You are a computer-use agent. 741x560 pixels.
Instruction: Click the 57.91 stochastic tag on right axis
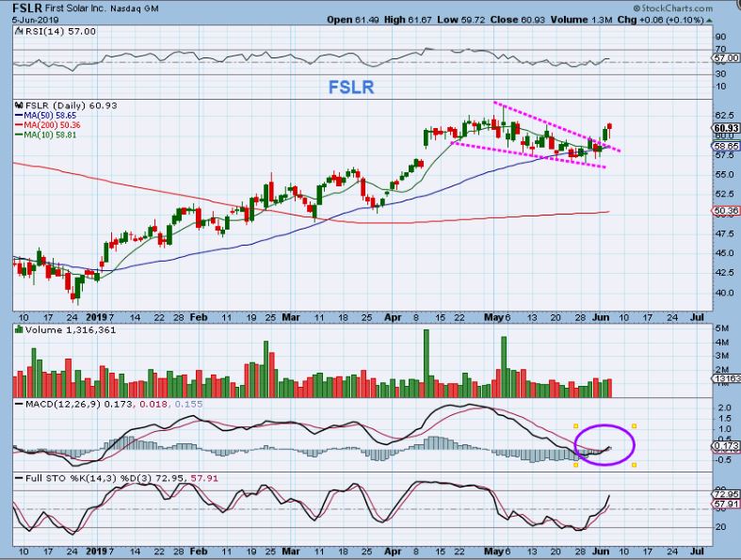click(726, 504)
